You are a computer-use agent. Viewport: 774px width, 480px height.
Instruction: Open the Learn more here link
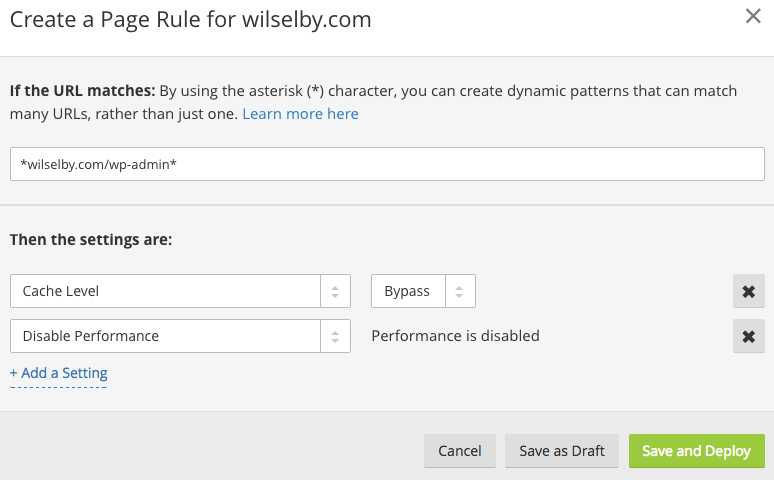coord(300,114)
